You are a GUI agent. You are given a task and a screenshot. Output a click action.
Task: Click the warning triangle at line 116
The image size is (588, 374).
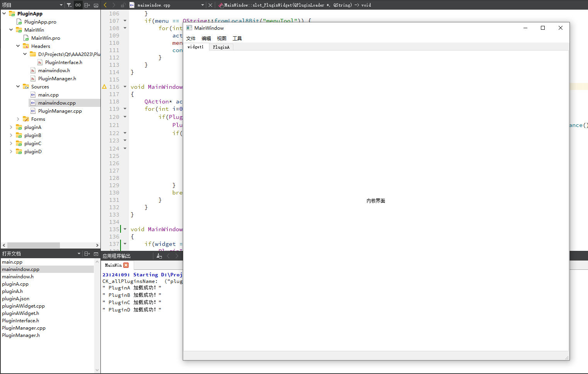[x=104, y=87]
